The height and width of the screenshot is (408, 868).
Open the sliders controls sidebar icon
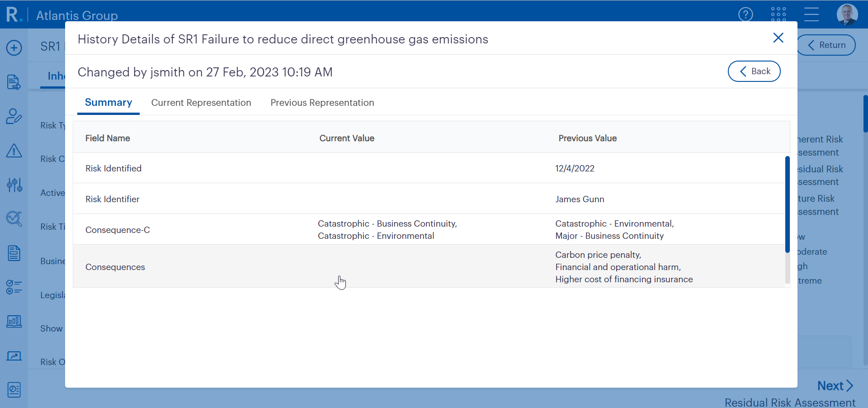point(14,185)
